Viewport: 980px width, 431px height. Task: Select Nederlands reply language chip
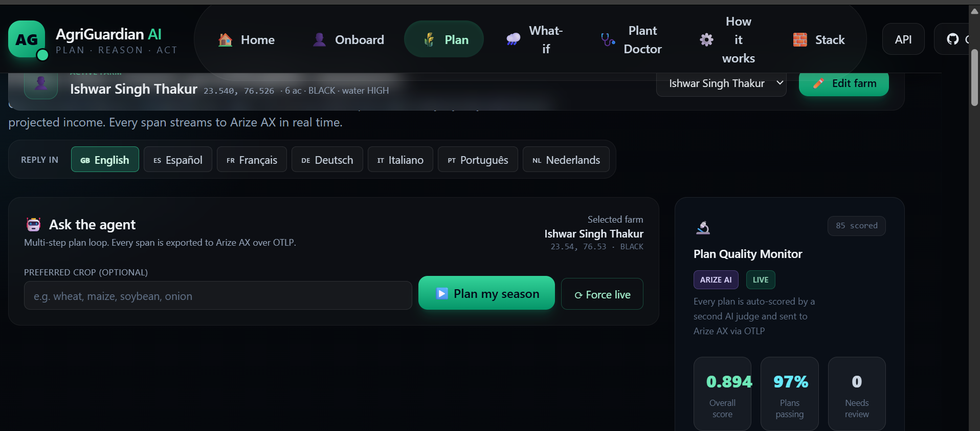pyautogui.click(x=566, y=160)
